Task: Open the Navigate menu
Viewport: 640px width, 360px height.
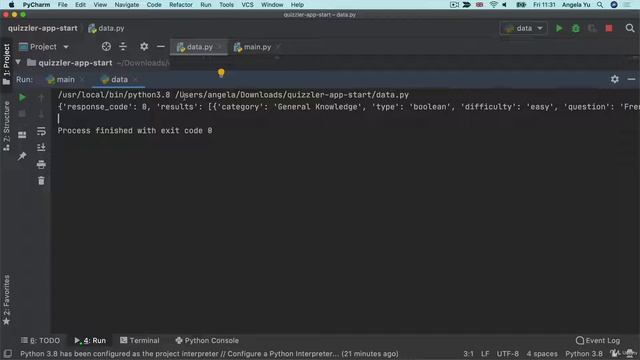Action: tap(127, 4)
